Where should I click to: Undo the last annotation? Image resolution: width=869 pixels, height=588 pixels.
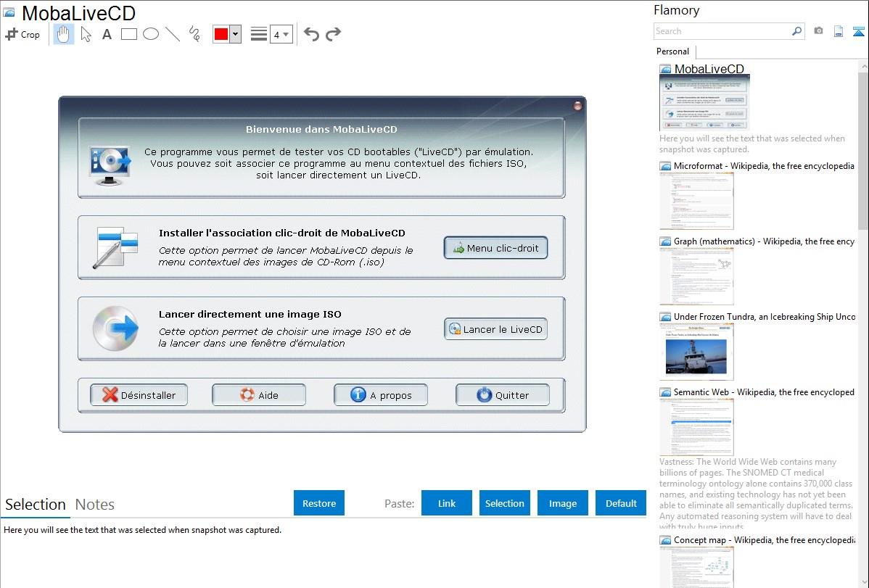point(311,34)
